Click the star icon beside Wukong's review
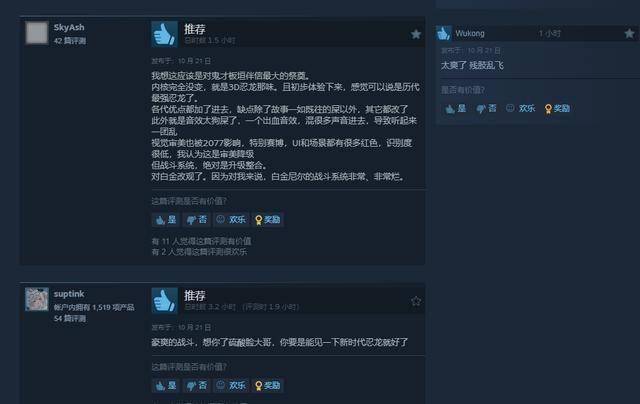The image size is (640, 404). click(x=629, y=33)
